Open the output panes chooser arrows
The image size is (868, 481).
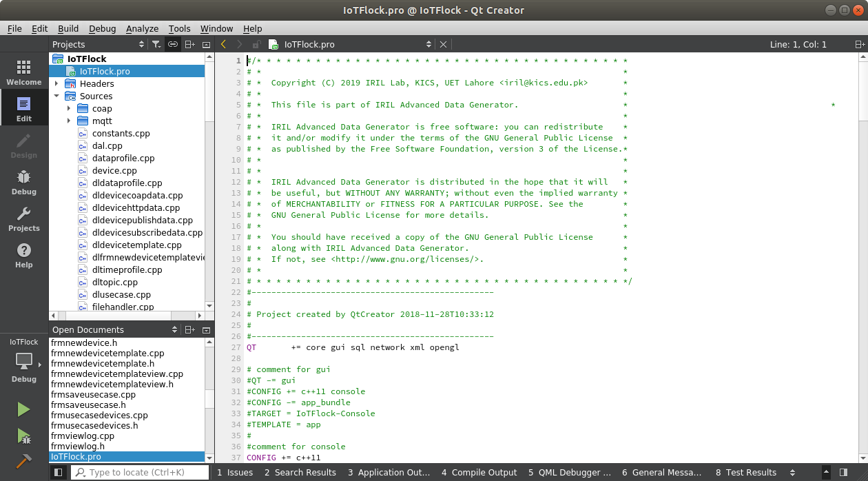(x=792, y=472)
